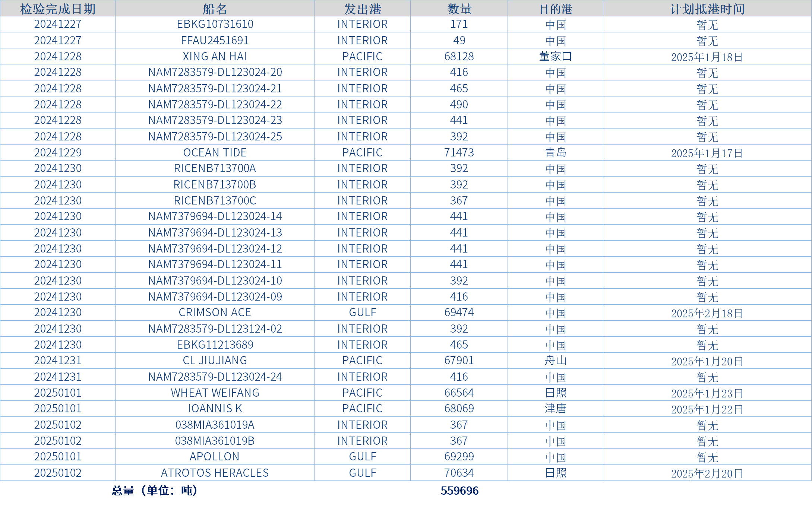Click the ATROTOS HERACLES cell
The height and width of the screenshot is (517, 812).
click(x=215, y=473)
